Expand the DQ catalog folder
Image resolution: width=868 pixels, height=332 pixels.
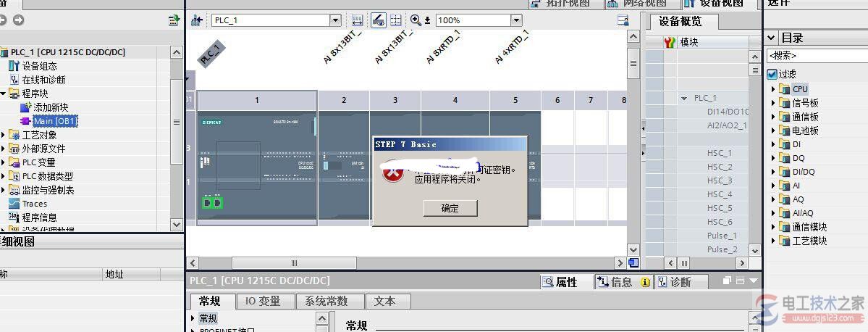point(773,158)
